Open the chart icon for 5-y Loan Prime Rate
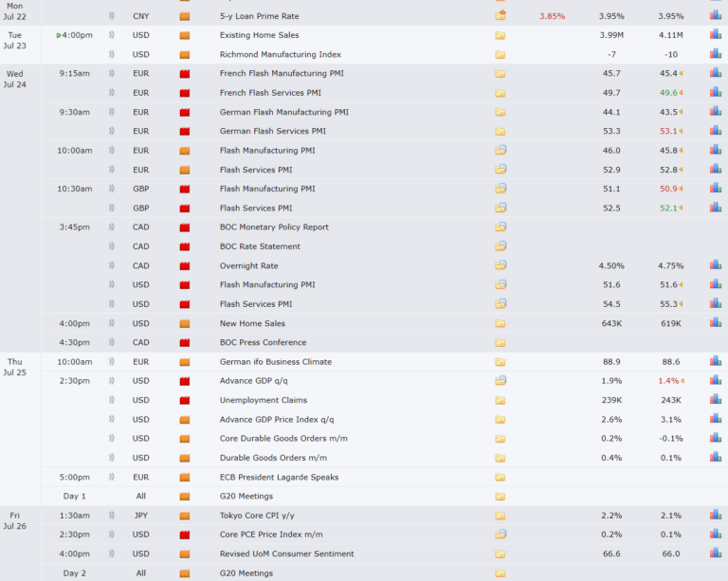Viewport: 728px width, 581px height. point(716,16)
